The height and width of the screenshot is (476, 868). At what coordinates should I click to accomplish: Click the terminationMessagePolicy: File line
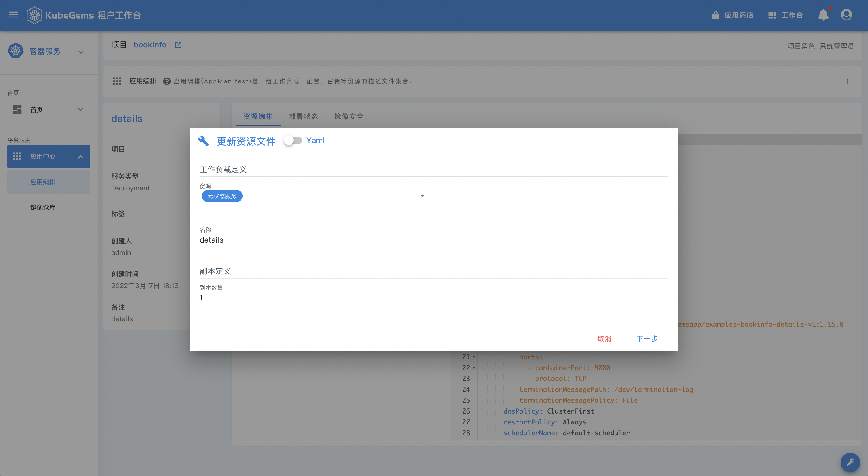point(578,400)
